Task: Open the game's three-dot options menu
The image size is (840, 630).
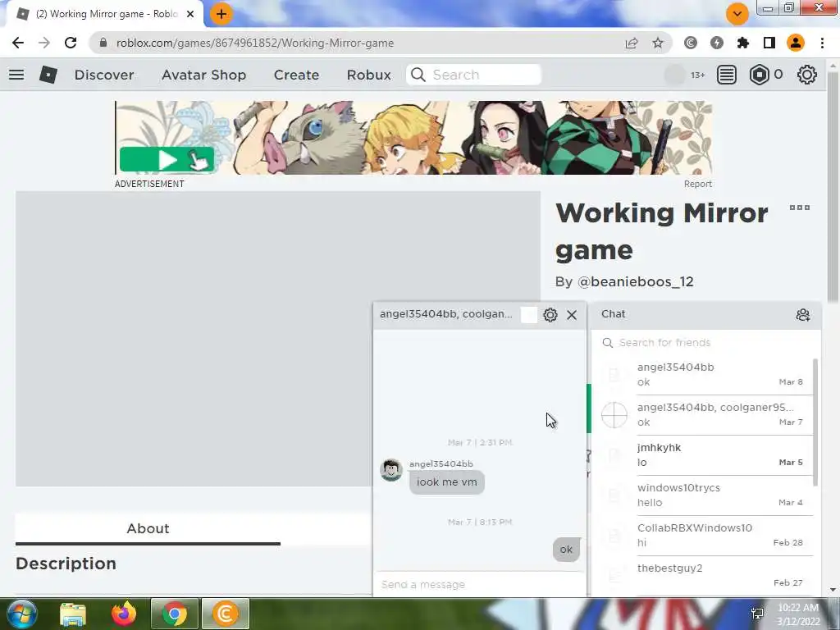Action: pyautogui.click(x=799, y=208)
